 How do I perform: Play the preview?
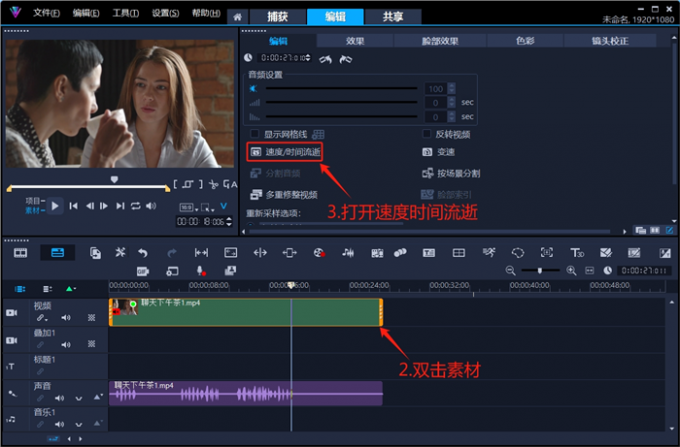55,206
